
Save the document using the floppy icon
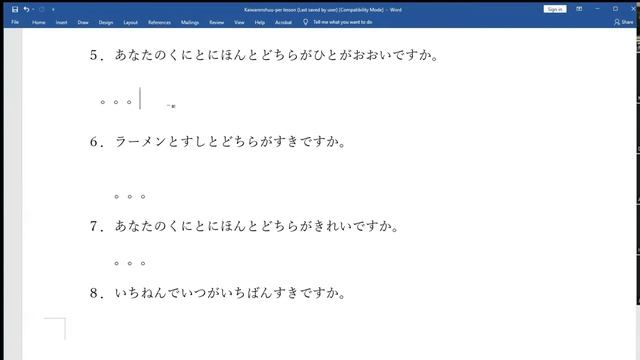[x=15, y=9]
